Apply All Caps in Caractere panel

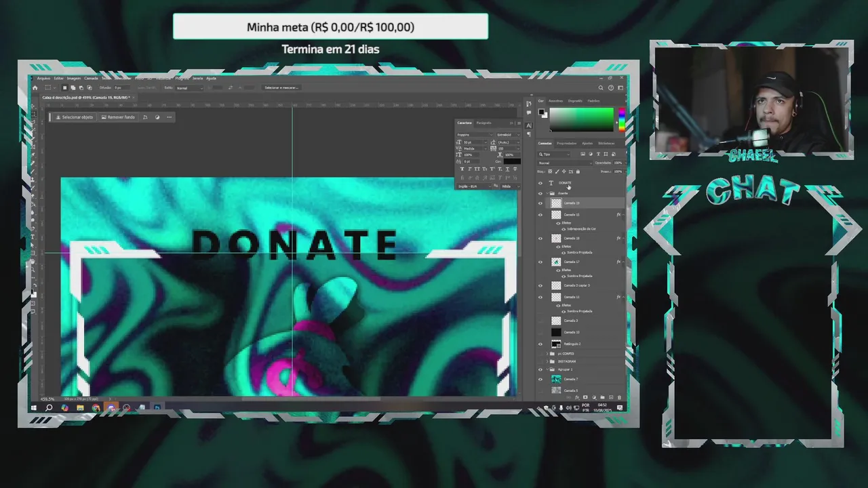477,169
